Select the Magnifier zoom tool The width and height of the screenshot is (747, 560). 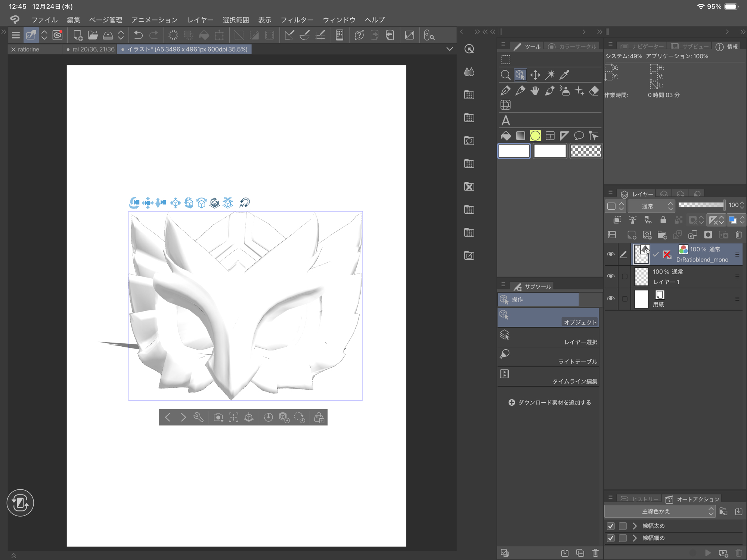(505, 75)
